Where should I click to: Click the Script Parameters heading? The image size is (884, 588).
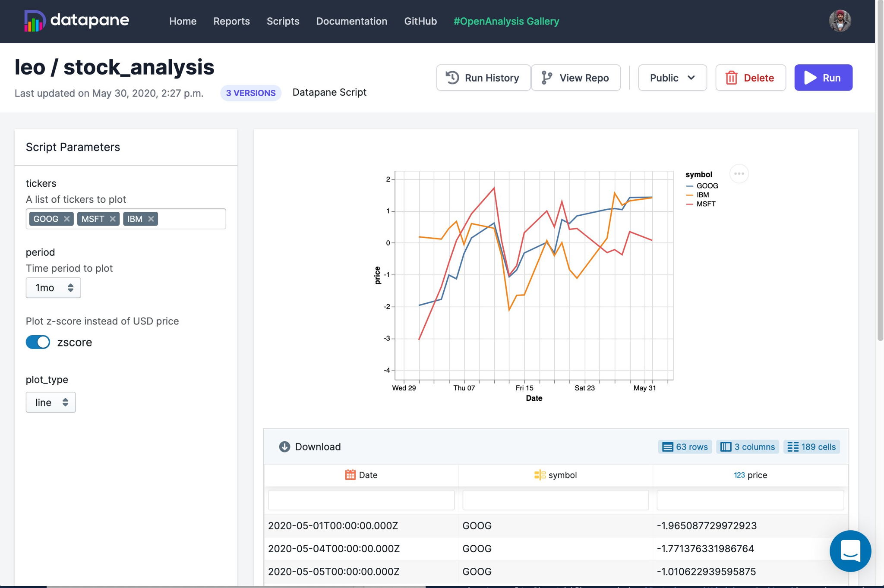[73, 147]
